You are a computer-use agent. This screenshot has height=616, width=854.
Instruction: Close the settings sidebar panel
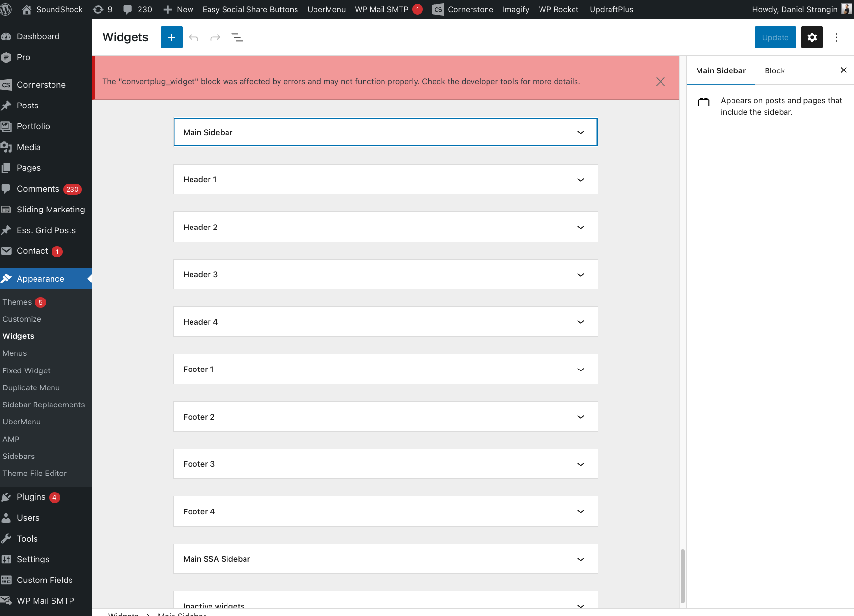843,70
